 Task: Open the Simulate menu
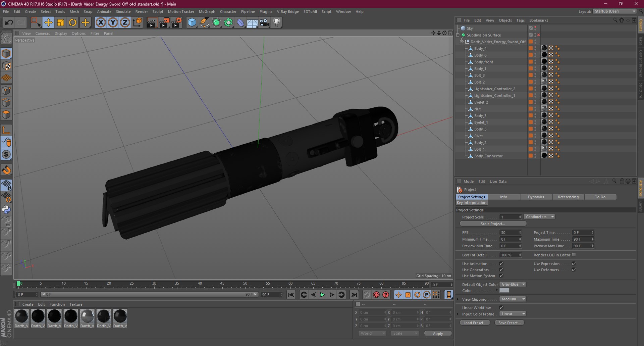[x=123, y=11]
